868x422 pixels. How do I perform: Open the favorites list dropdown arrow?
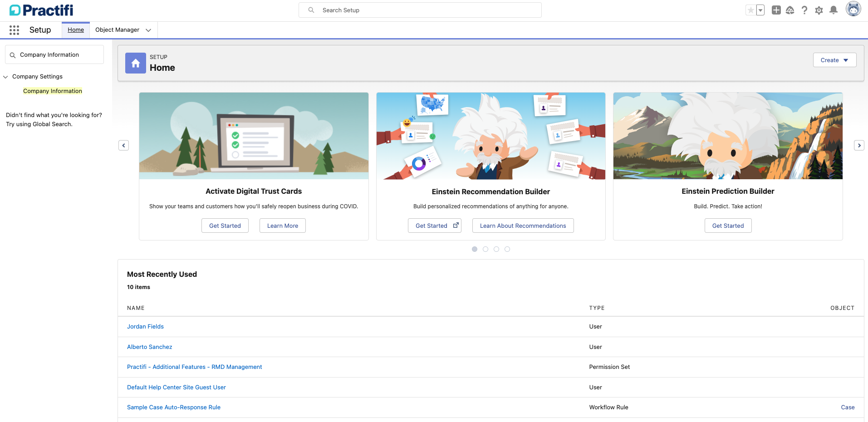(x=760, y=10)
